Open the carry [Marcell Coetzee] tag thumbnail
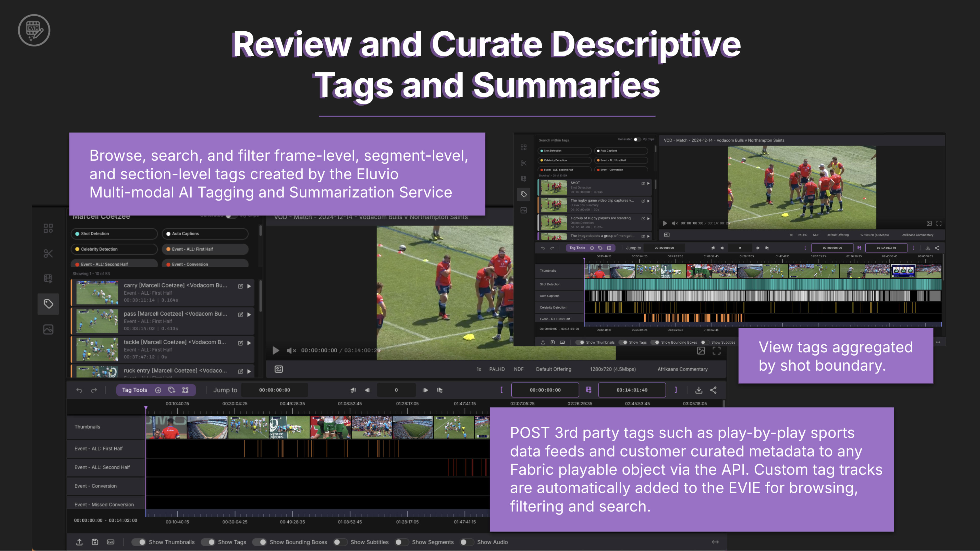The width and height of the screenshot is (980, 551). click(97, 293)
